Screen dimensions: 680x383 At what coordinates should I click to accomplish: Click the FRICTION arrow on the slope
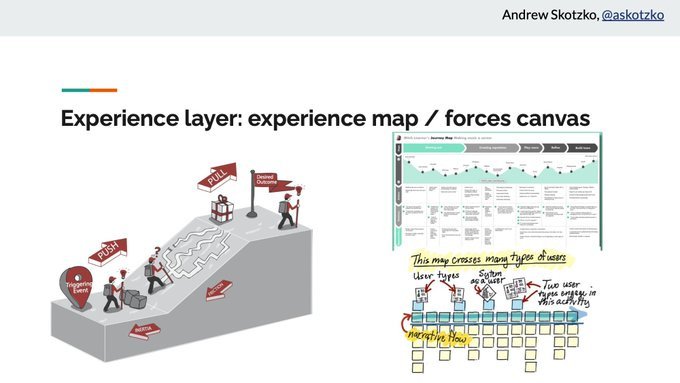click(x=219, y=290)
